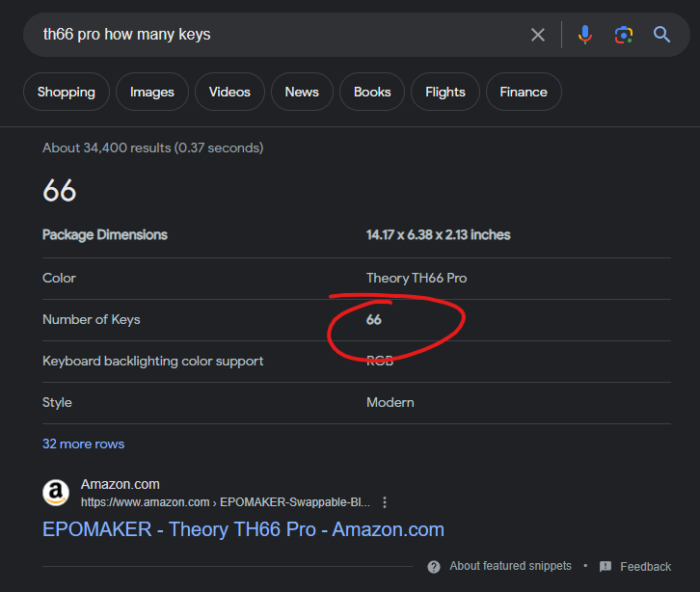
Task: Click the '14.17 x 6.38 x 2.13 inches' value
Action: click(438, 235)
